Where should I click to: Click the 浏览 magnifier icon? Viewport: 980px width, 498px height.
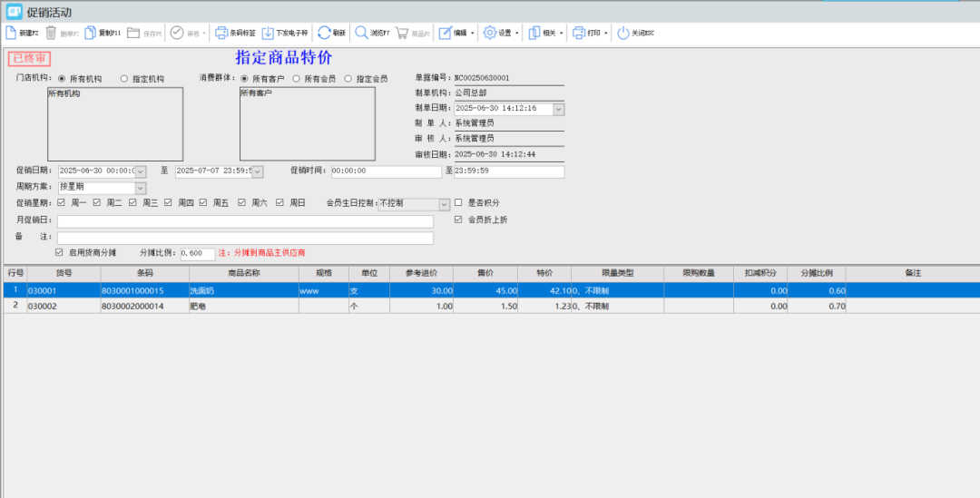pos(361,34)
